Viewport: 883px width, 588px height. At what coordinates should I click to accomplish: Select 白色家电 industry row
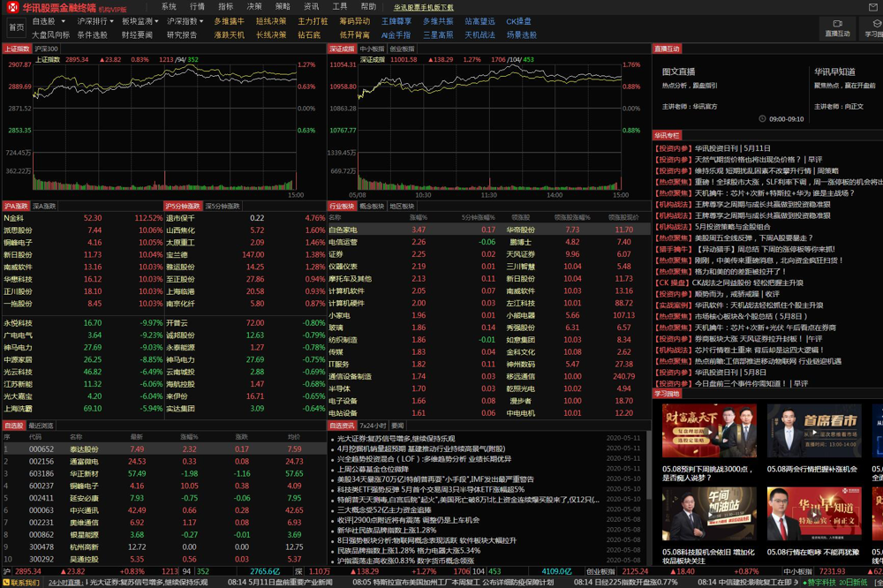(x=489, y=230)
